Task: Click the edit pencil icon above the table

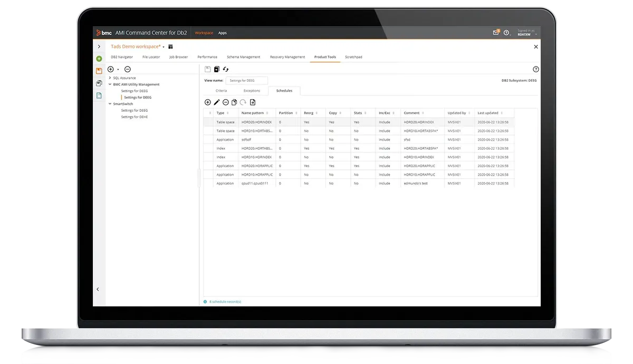Action: click(217, 102)
